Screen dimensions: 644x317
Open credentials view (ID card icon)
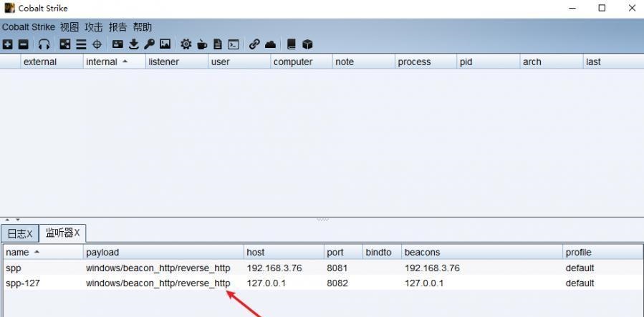(x=118, y=44)
